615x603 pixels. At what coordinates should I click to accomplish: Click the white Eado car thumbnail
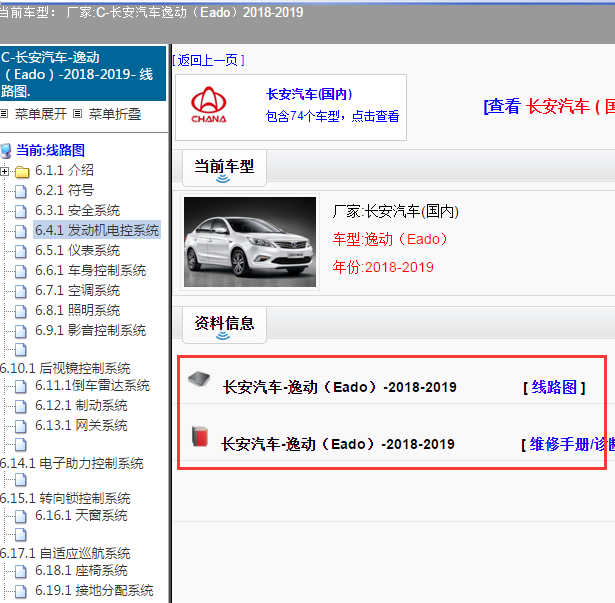(x=250, y=242)
